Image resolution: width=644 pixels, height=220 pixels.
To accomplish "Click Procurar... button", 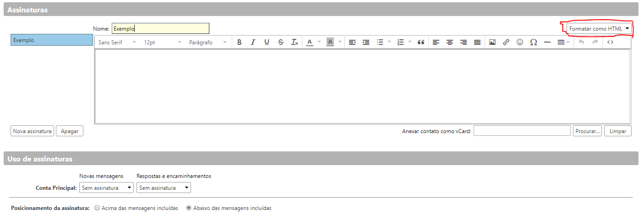I will coord(587,131).
